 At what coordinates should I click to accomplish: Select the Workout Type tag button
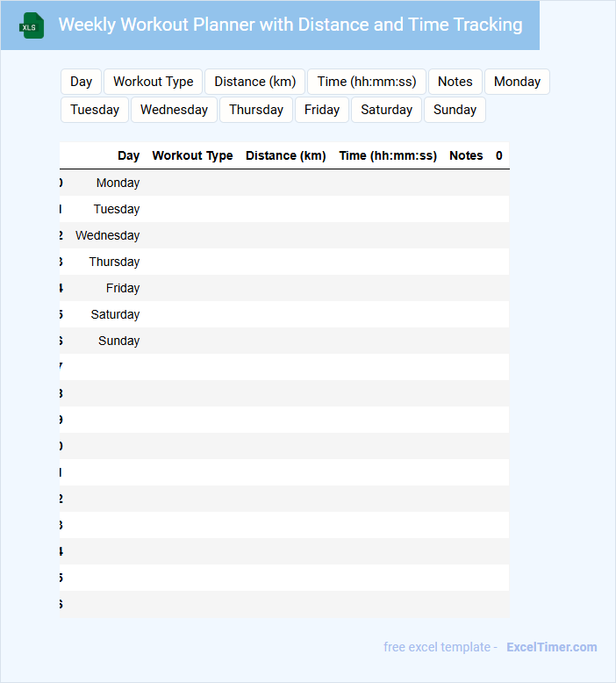(154, 82)
